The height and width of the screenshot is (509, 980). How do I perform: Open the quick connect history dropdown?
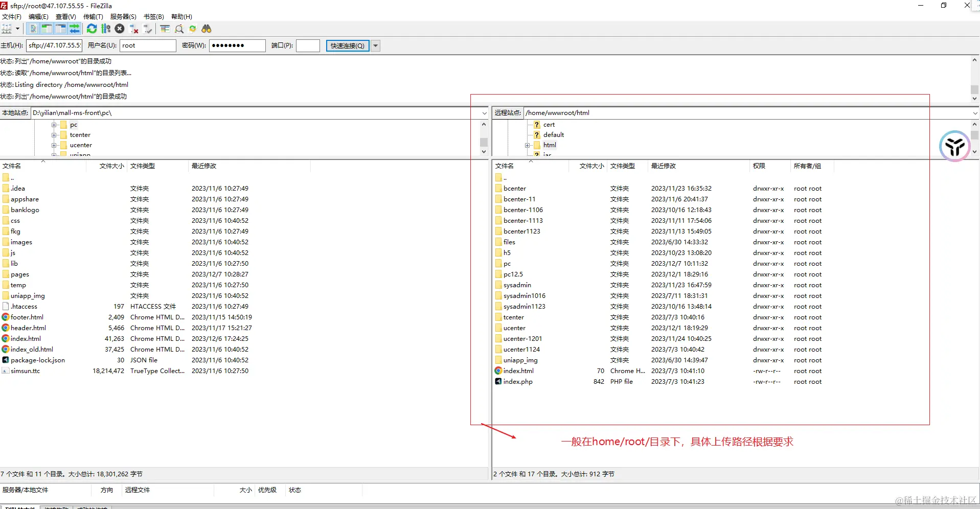point(376,45)
